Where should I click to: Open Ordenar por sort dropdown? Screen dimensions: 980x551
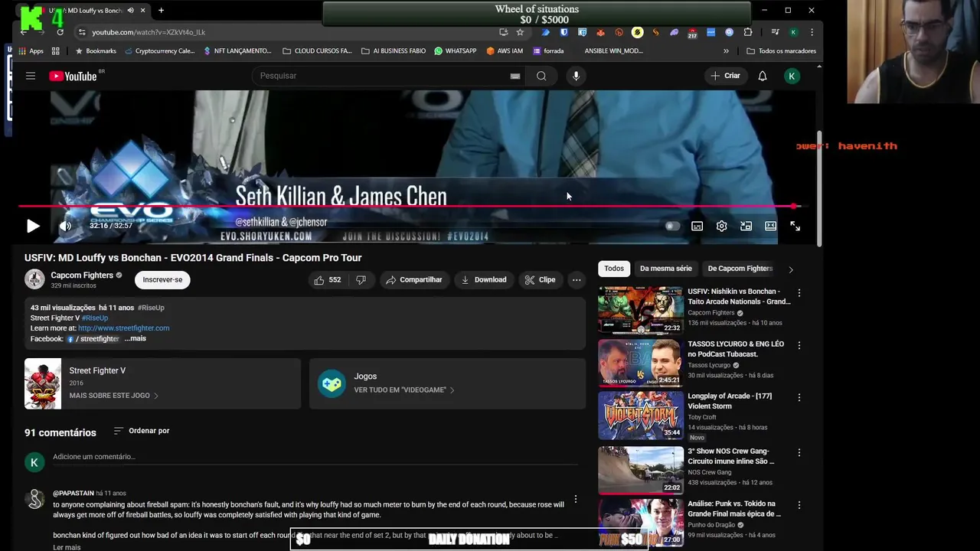pyautogui.click(x=142, y=431)
